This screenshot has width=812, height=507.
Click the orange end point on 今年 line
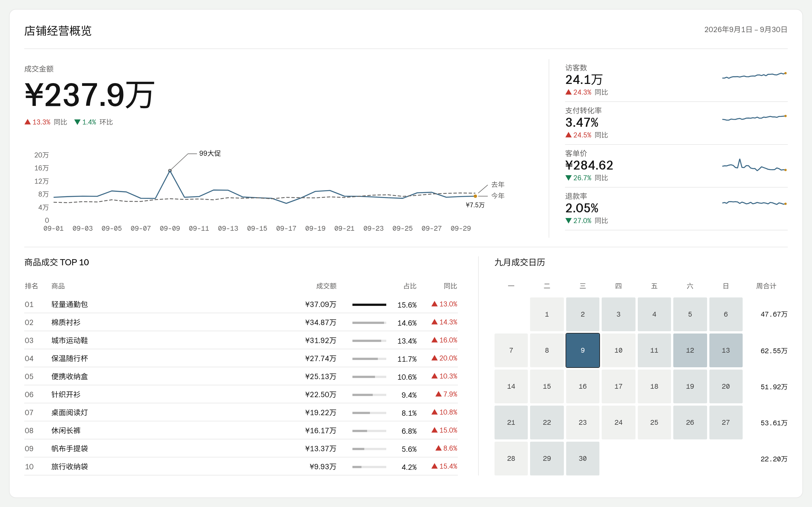(475, 196)
